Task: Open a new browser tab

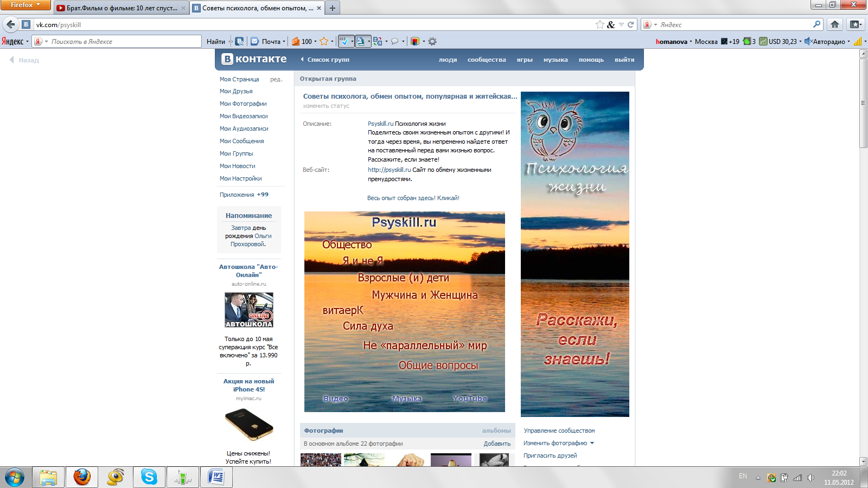Action: pyautogui.click(x=333, y=8)
